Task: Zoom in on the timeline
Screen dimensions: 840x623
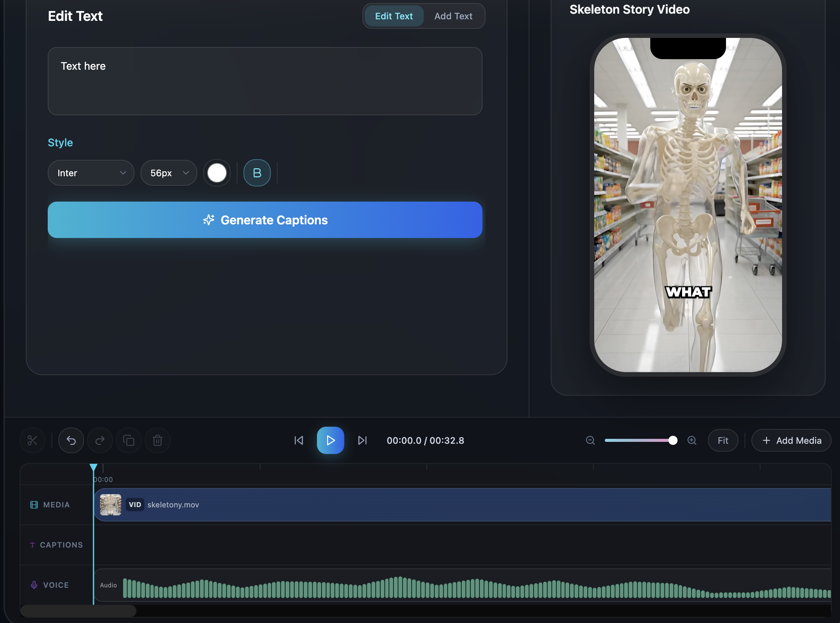Action: coord(692,440)
